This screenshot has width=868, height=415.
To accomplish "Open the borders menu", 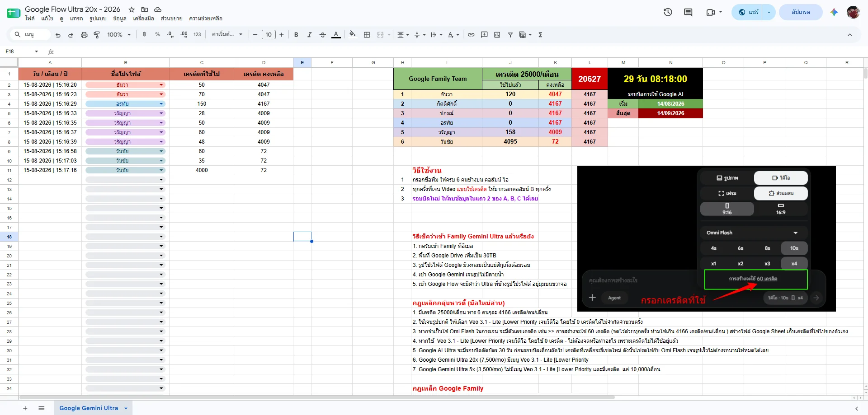I will [x=367, y=35].
